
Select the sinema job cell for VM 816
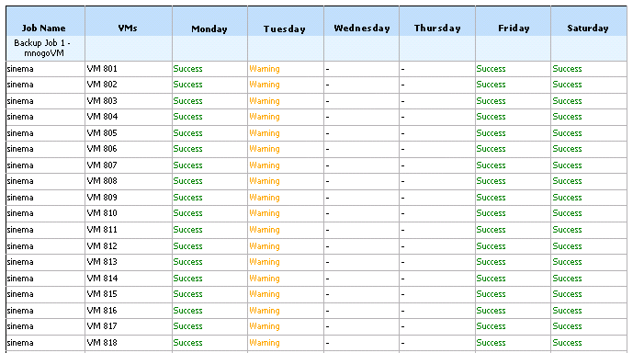click(20, 311)
